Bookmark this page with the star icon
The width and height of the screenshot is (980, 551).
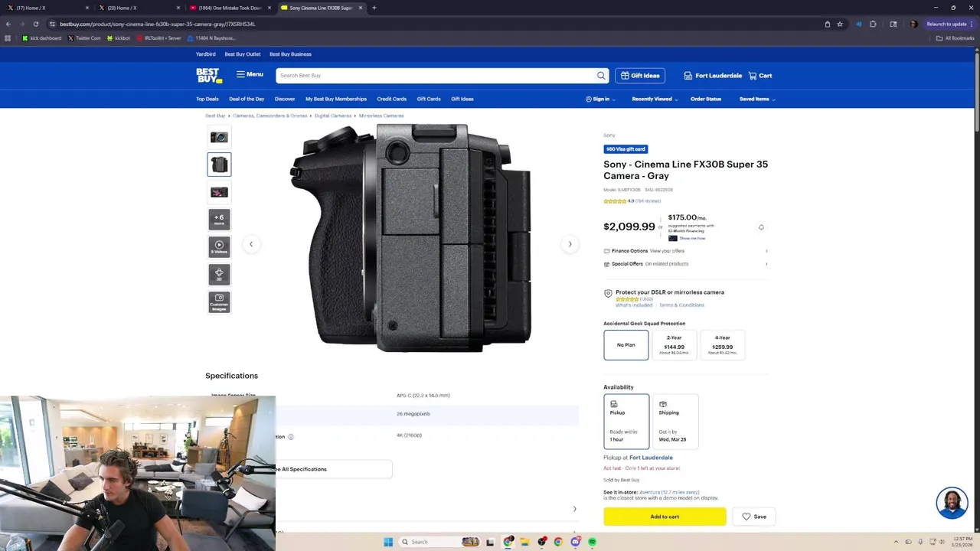(840, 24)
